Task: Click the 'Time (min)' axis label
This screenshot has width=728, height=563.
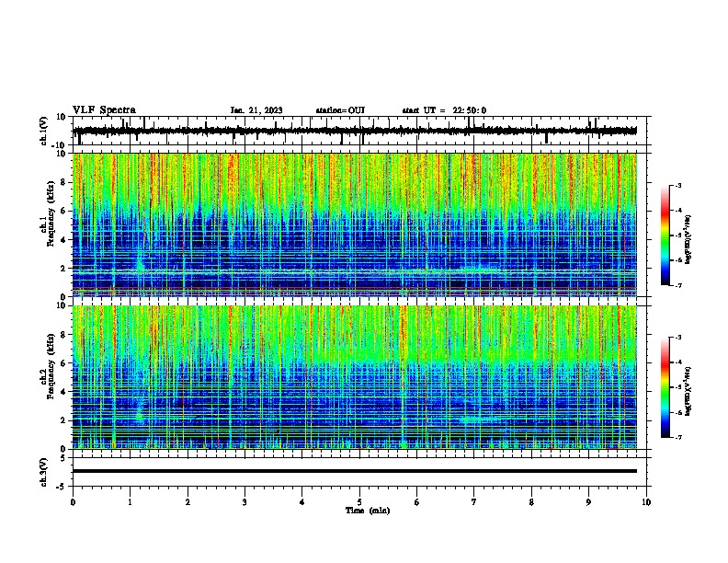Action: tap(368, 511)
